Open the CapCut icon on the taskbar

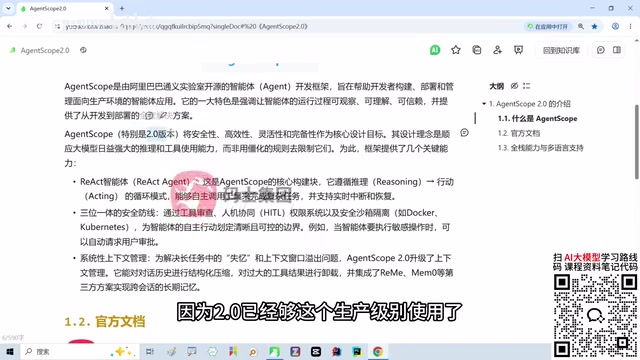pyautogui.click(x=316, y=351)
